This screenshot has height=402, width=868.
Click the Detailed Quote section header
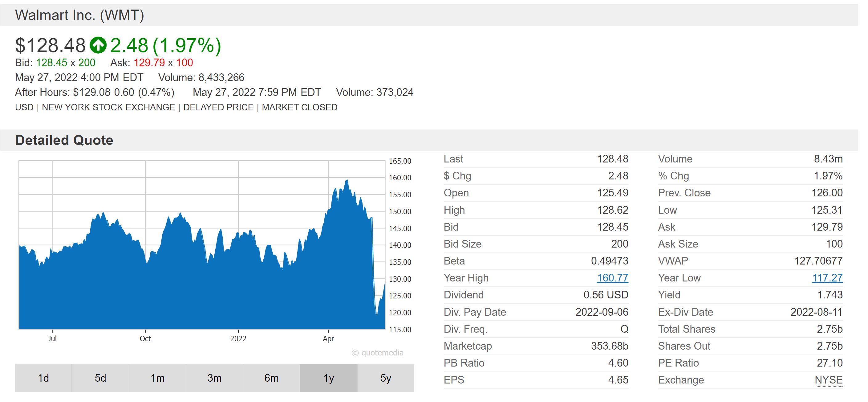click(64, 140)
